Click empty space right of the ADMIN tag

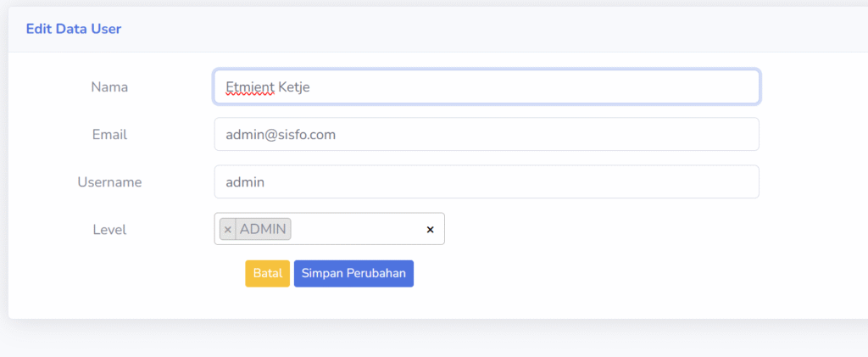(356, 229)
